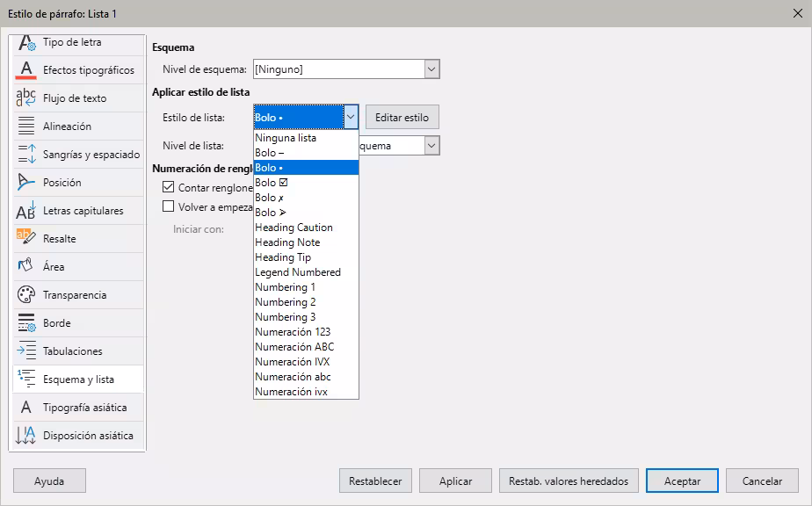
Task: Click the Tabulaciones icon
Action: [x=25, y=351]
